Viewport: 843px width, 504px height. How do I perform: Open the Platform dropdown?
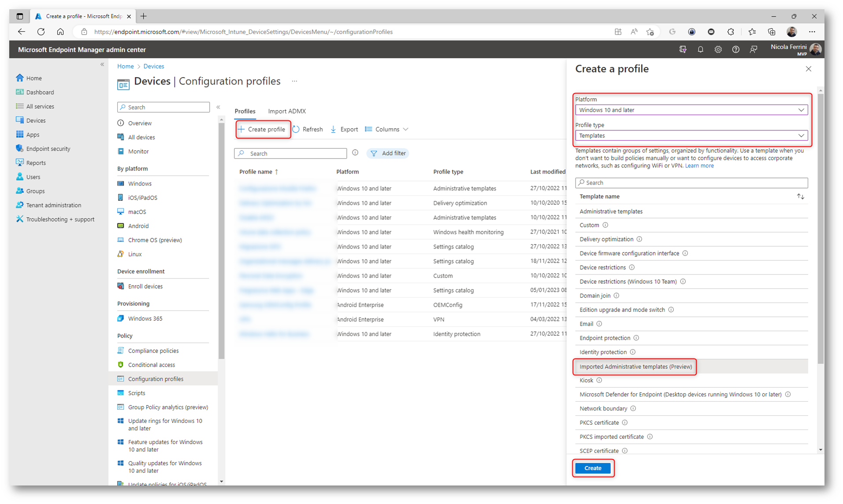click(691, 110)
